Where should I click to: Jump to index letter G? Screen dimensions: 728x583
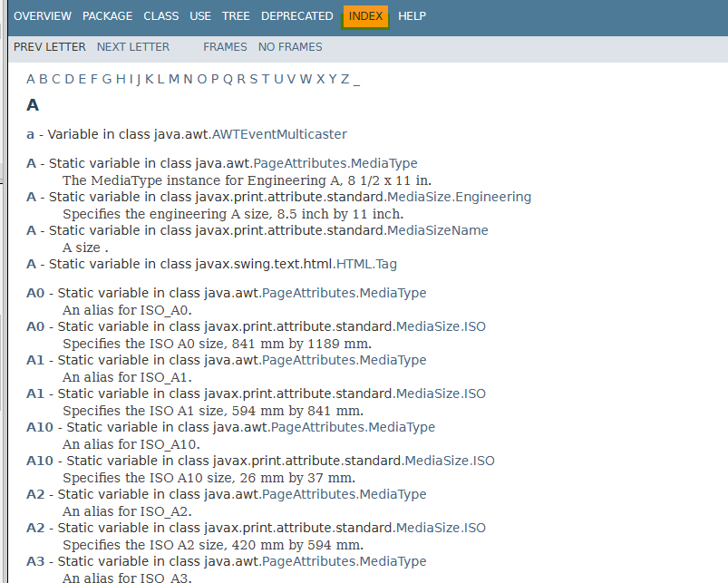[107, 80]
